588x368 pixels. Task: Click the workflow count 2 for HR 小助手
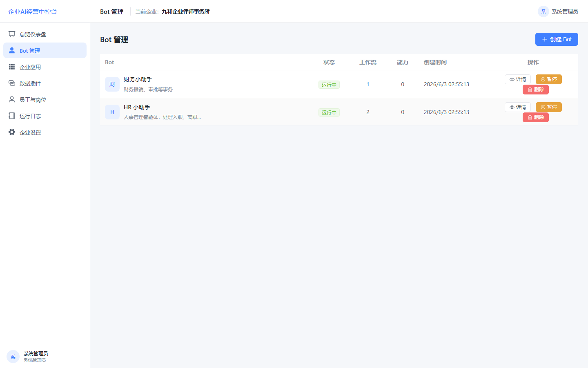pos(368,112)
